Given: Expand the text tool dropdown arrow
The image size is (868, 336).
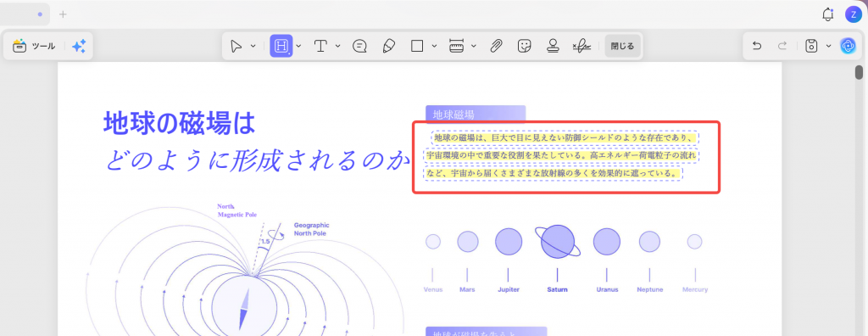Looking at the screenshot, I should point(337,46).
